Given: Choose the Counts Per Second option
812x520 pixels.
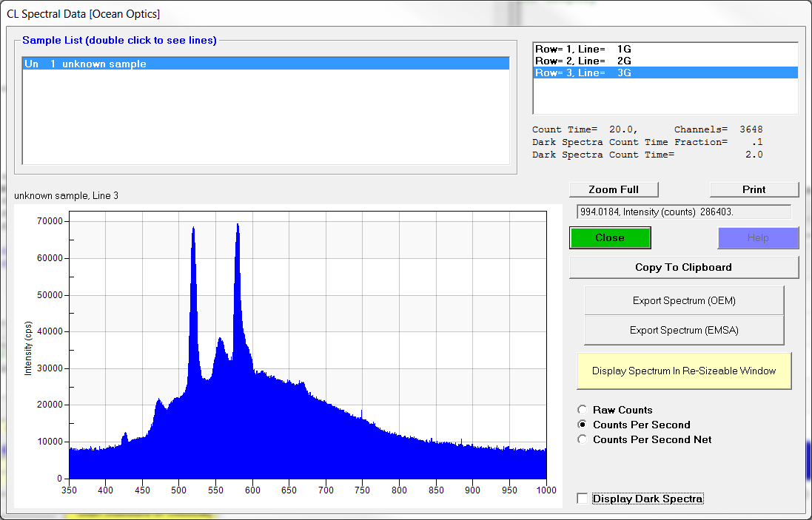Looking at the screenshot, I should [x=583, y=425].
